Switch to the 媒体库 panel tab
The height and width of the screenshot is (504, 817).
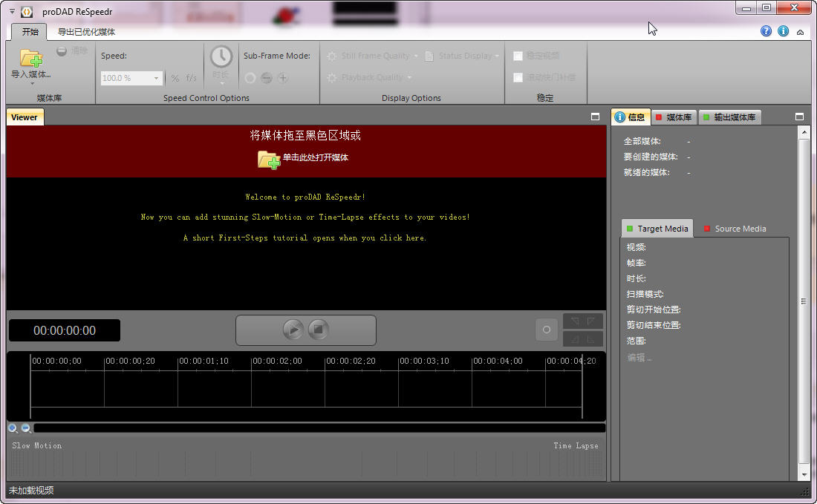[x=673, y=117]
